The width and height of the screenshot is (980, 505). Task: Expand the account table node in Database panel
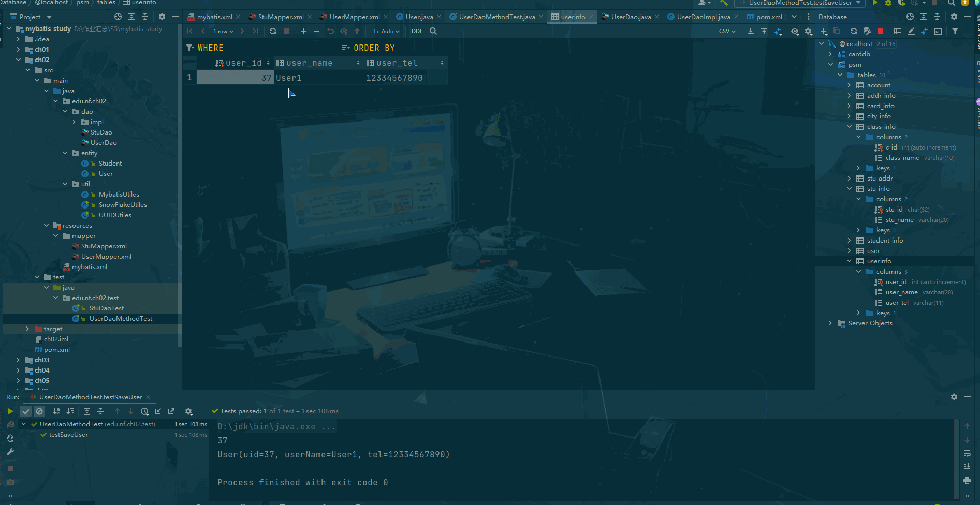pyautogui.click(x=849, y=85)
